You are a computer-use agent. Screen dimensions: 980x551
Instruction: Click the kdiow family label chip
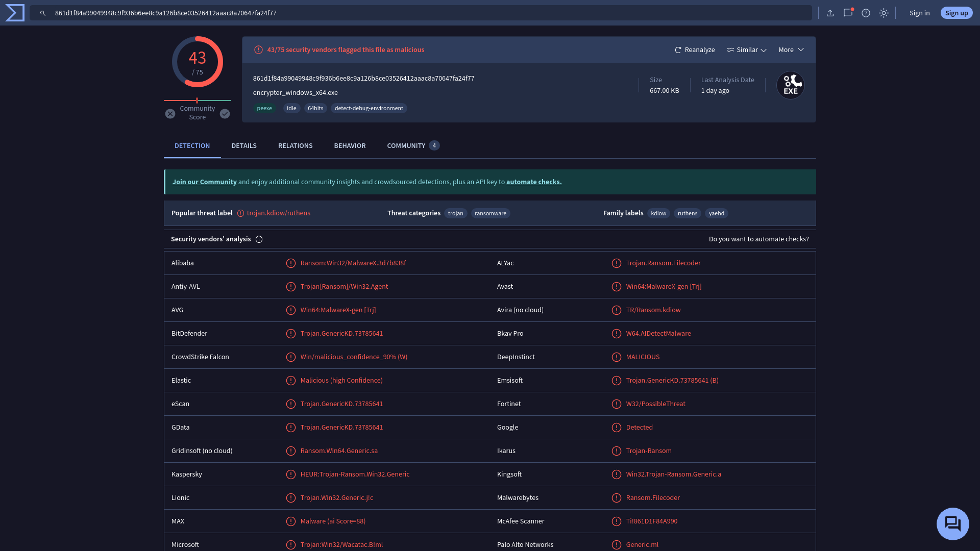[x=658, y=214]
